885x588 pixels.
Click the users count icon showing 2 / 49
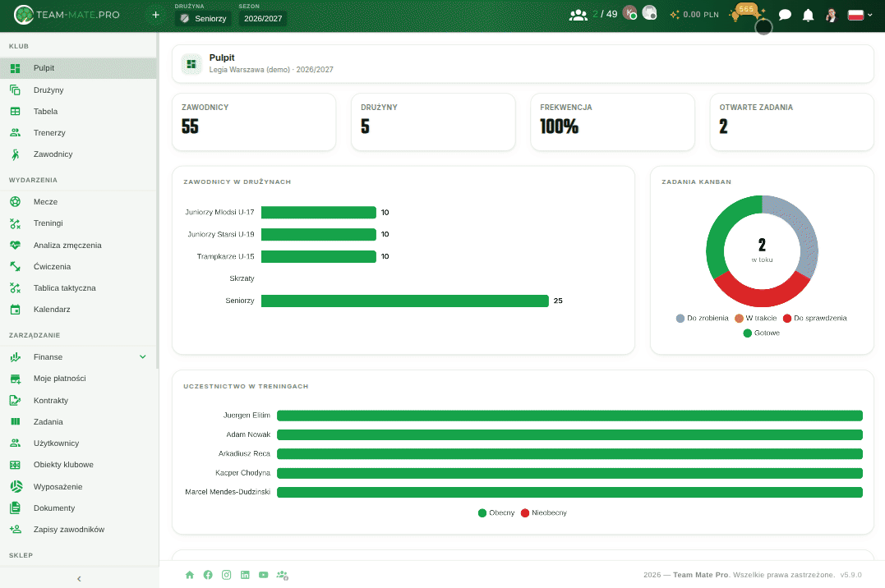point(578,15)
